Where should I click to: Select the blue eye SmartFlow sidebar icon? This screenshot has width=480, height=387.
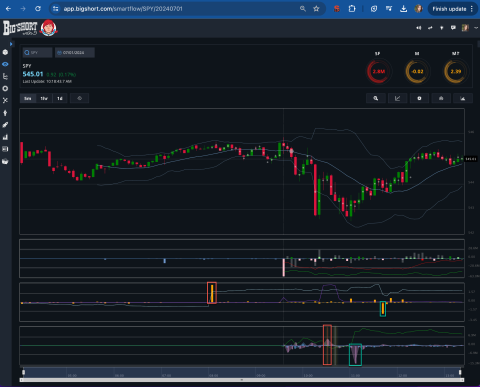[5, 64]
